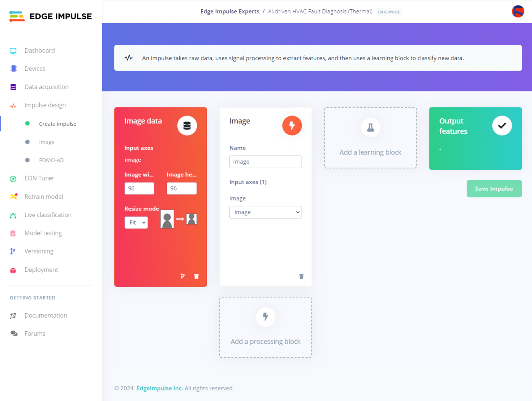Go to Model testing

pos(43,233)
